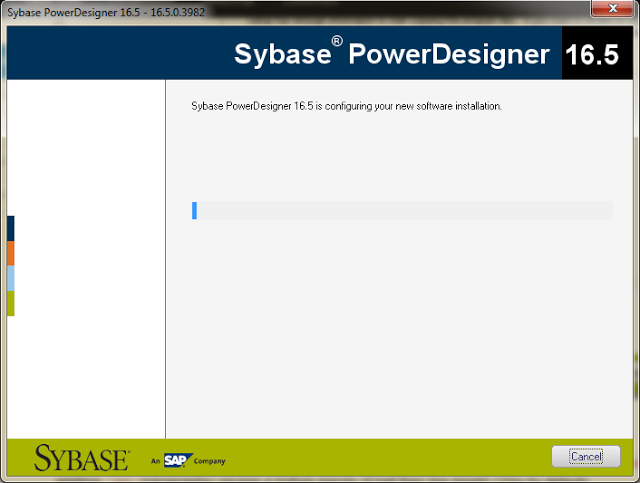Close the Sybase PowerDesigner installer window
The width and height of the screenshot is (640, 483).
[612, 8]
